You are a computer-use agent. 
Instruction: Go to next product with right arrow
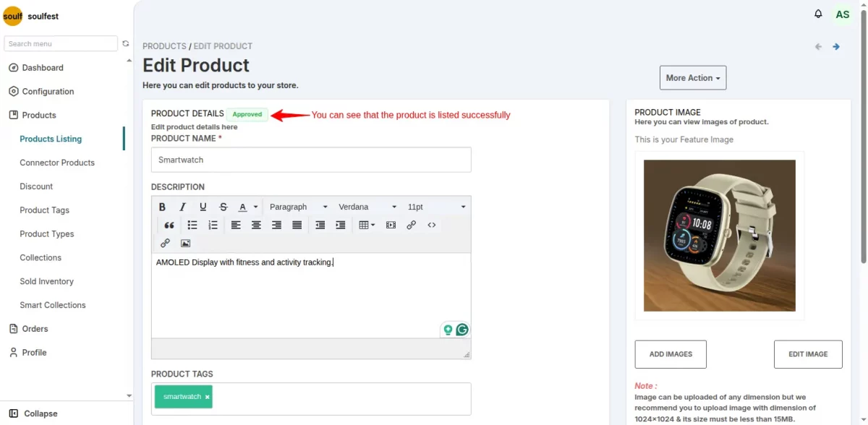[836, 46]
